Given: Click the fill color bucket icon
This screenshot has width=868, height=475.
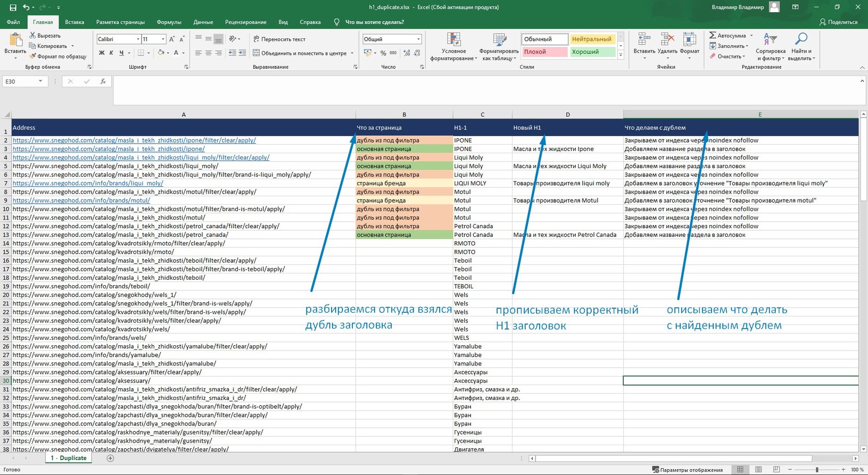Looking at the screenshot, I should pos(161,53).
